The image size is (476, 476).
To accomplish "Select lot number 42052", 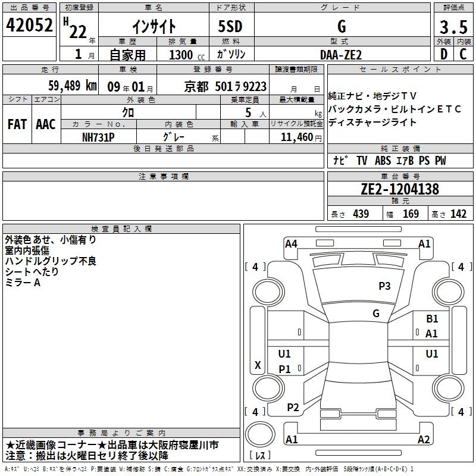I will 29,25.
